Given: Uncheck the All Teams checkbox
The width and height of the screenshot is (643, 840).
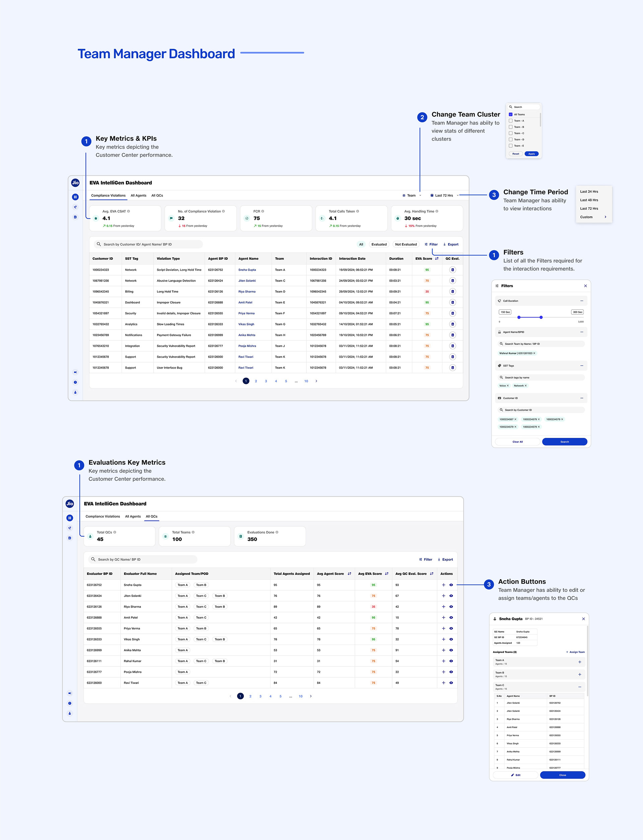Looking at the screenshot, I should pyautogui.click(x=511, y=114).
